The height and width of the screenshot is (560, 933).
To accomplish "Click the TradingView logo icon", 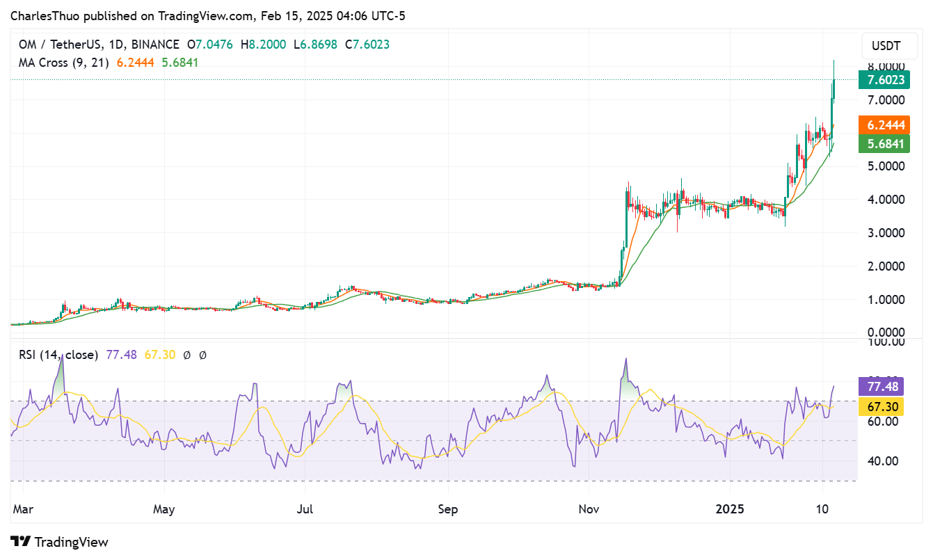I will pyautogui.click(x=20, y=542).
